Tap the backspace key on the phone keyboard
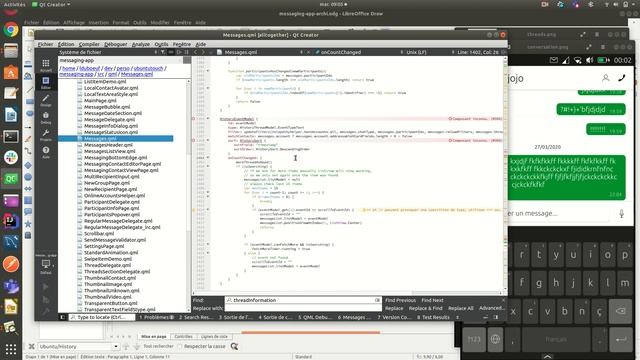 coord(620,311)
